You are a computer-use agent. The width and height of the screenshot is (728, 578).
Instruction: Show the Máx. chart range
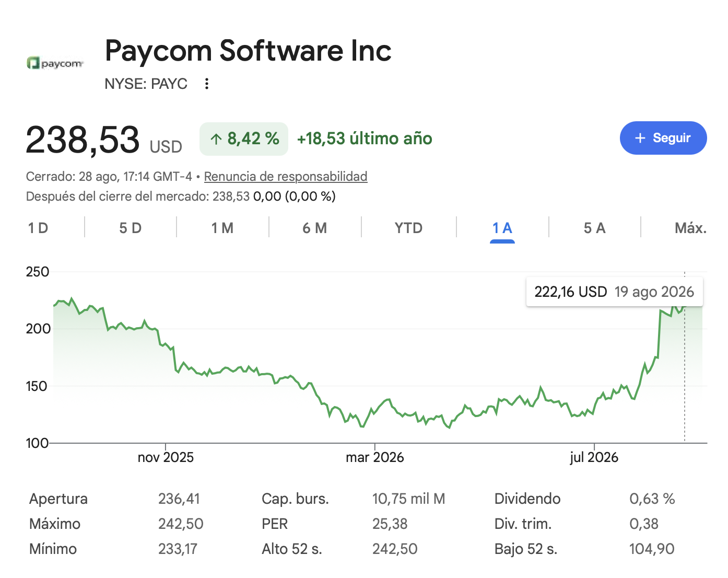[x=690, y=228]
